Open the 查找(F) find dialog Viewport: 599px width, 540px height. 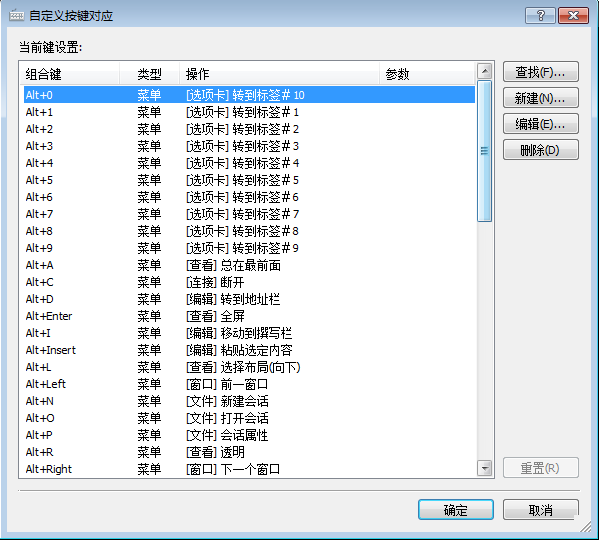pyautogui.click(x=541, y=72)
